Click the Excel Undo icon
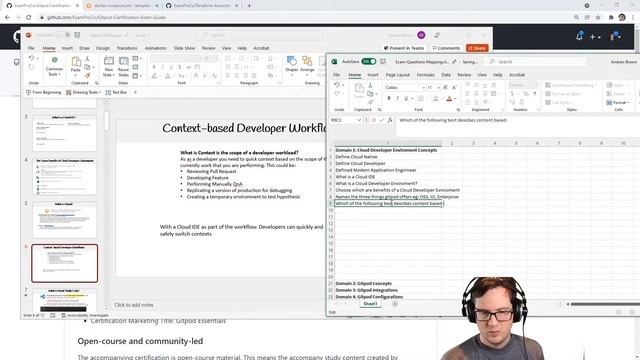 (337, 85)
